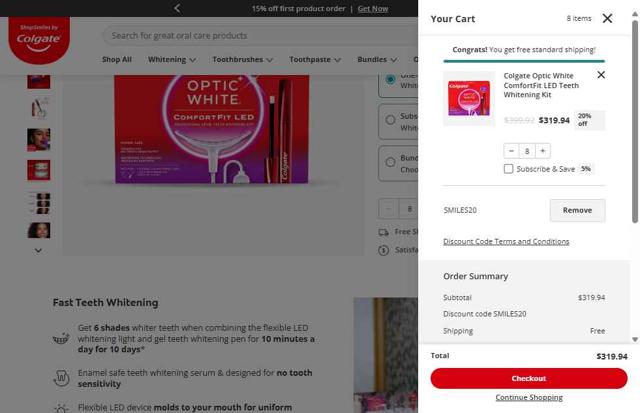Increase cart item quantity with plus
Screen dimensions: 640x413
pos(543,151)
